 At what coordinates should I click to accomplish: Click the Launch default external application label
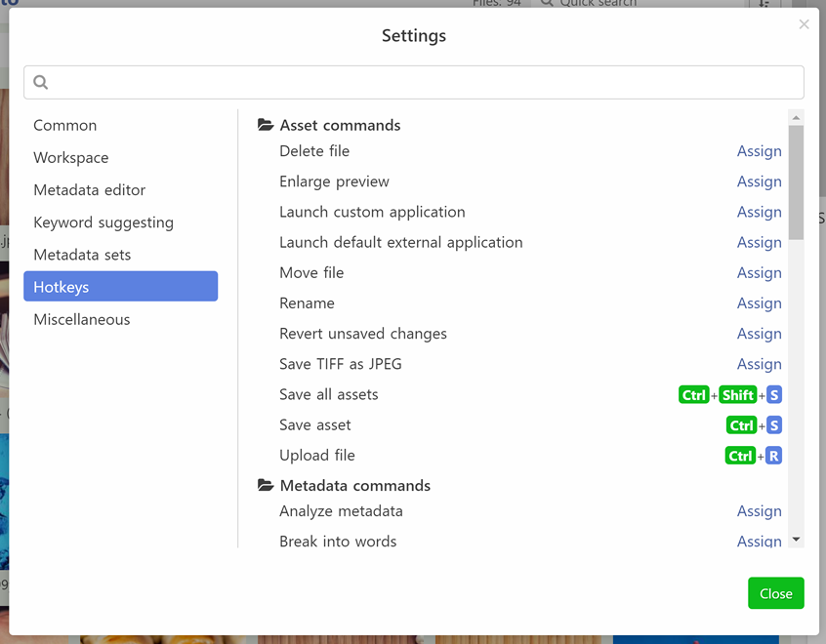point(401,243)
